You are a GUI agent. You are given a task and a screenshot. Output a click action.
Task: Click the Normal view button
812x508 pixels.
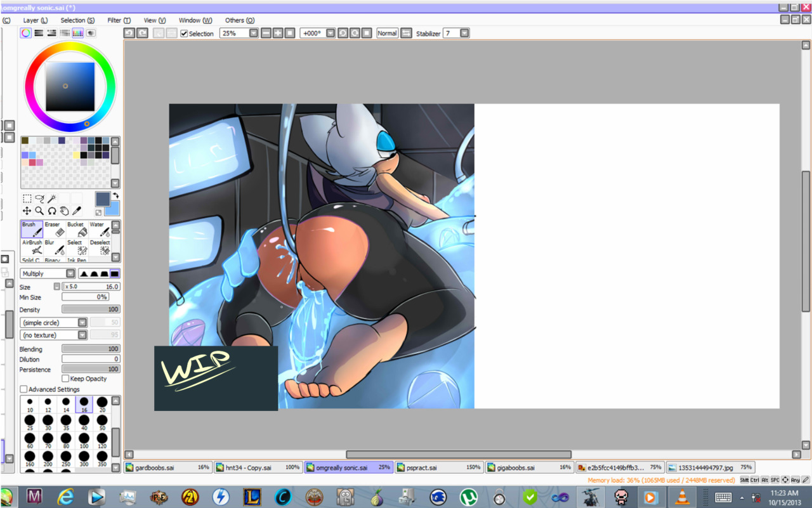387,33
